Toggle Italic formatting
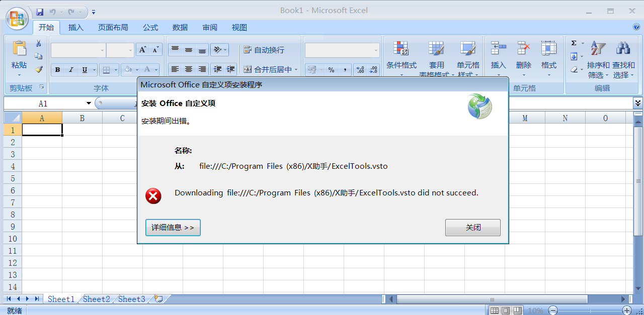 coord(71,70)
